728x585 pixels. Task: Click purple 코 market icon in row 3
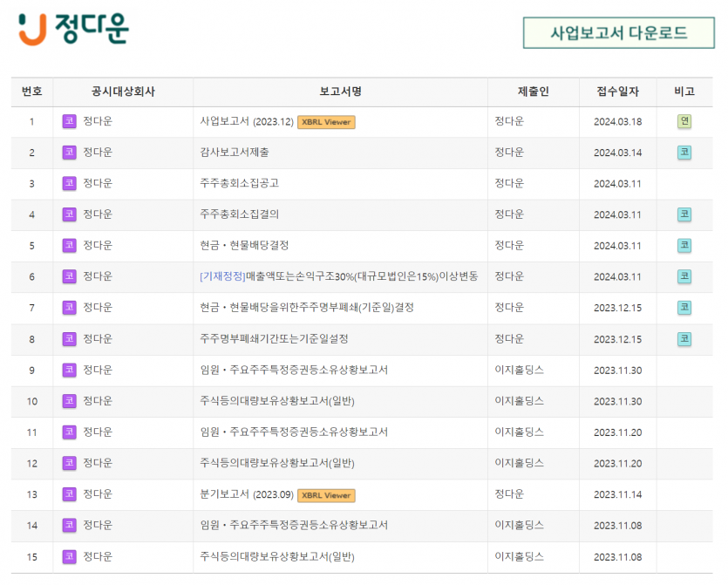pyautogui.click(x=69, y=183)
